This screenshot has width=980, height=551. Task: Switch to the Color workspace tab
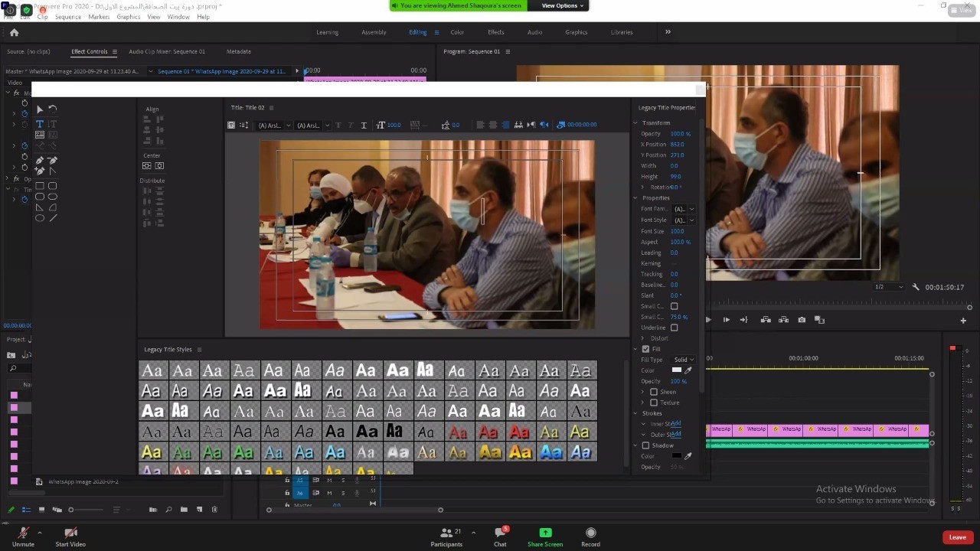457,32
